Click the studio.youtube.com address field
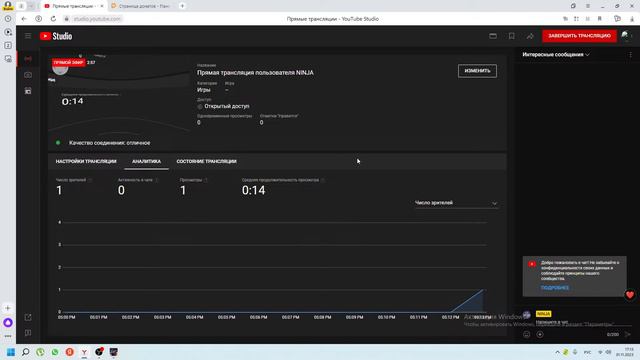Viewport: 640px width, 360px height. tap(97, 19)
